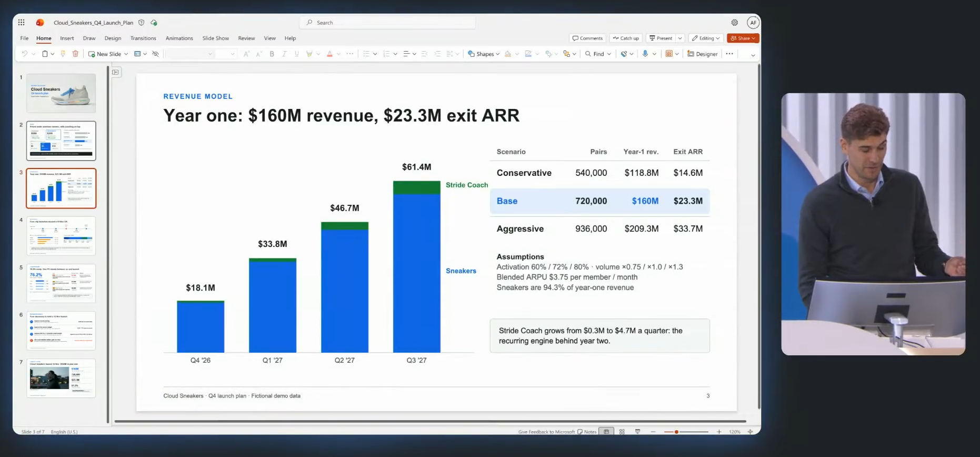Select slide 1 Cloud Sneakers thumbnail
The image size is (980, 457).
point(61,93)
